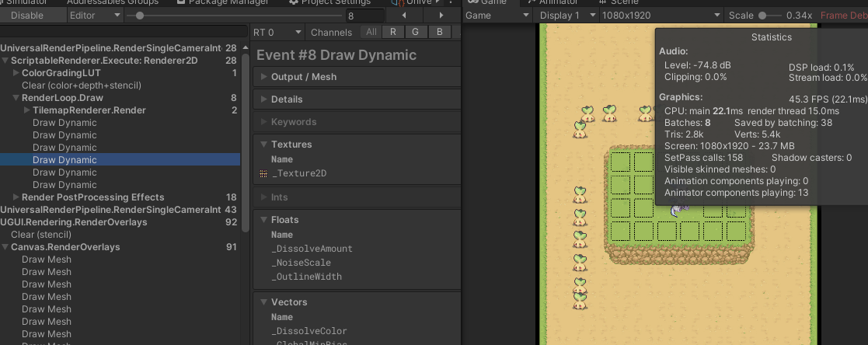868x345 pixels.
Task: Open the 1080x1920 resolution dropdown
Action: pos(661,16)
